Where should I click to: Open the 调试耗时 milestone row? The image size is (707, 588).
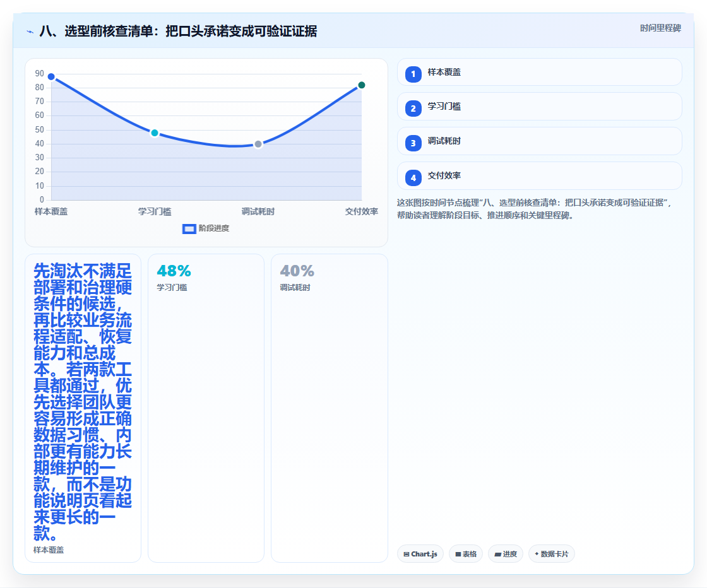(x=539, y=141)
